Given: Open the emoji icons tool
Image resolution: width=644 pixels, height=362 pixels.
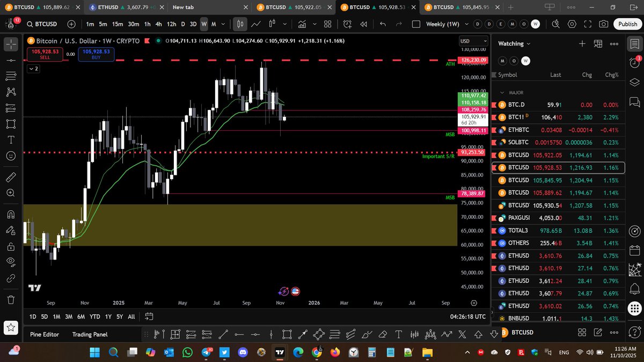Looking at the screenshot, I should point(11,156).
